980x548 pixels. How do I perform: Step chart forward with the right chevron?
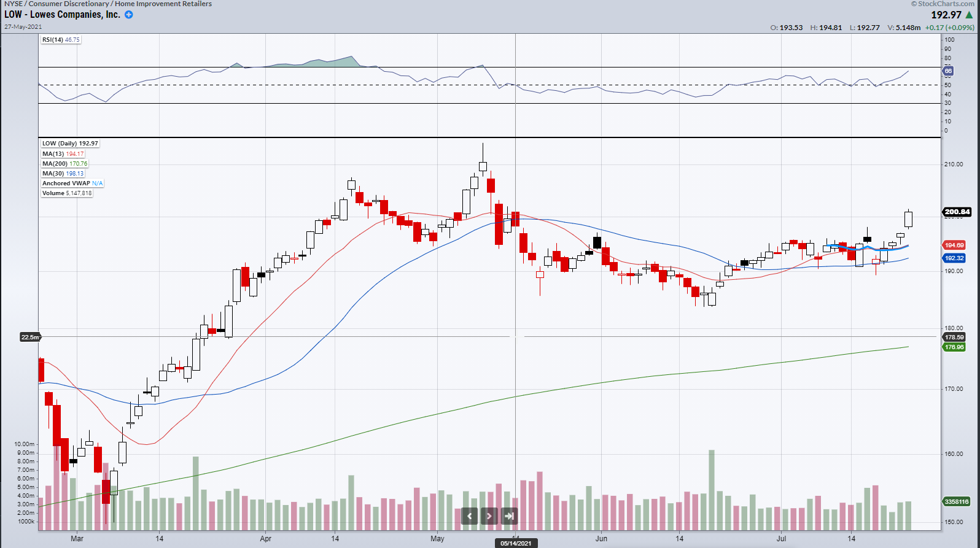tap(489, 516)
